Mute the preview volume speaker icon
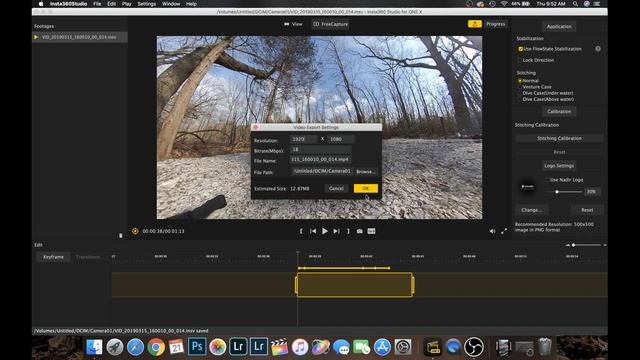Screen dimensions: 640x360 492,231
